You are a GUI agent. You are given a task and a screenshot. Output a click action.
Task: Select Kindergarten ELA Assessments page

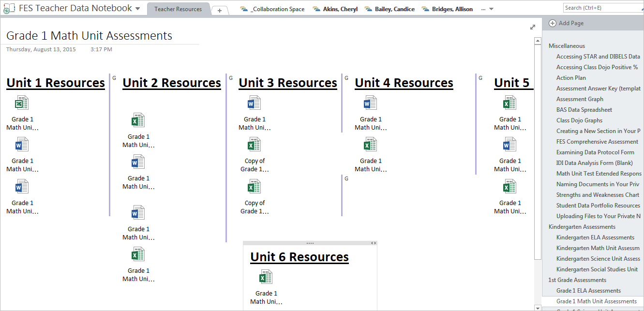pos(595,237)
